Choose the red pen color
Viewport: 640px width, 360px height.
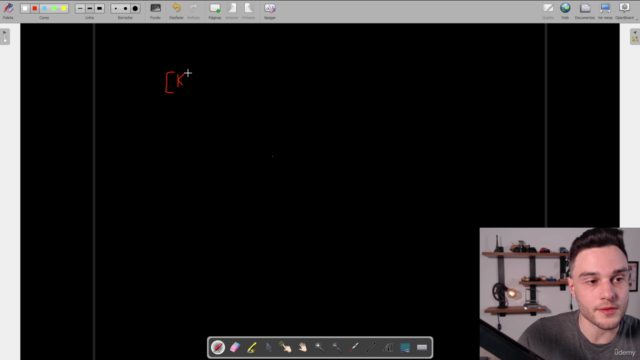pyautogui.click(x=35, y=8)
